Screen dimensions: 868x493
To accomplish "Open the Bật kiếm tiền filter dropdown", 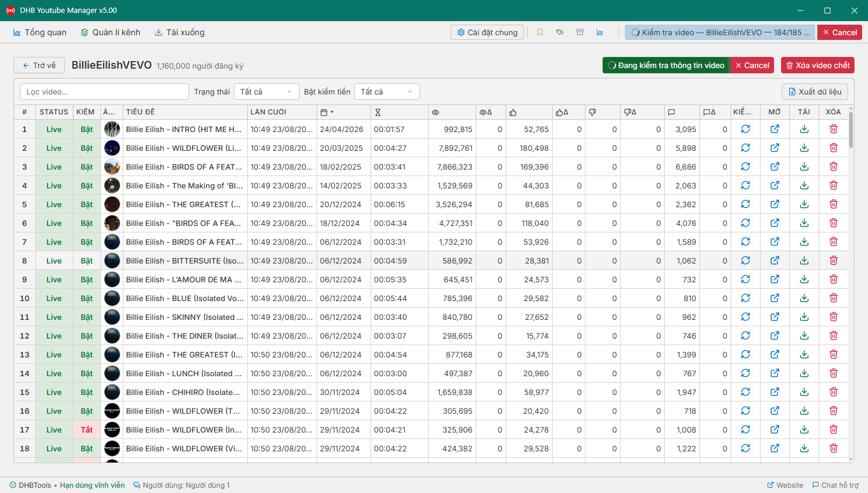I will click(387, 92).
